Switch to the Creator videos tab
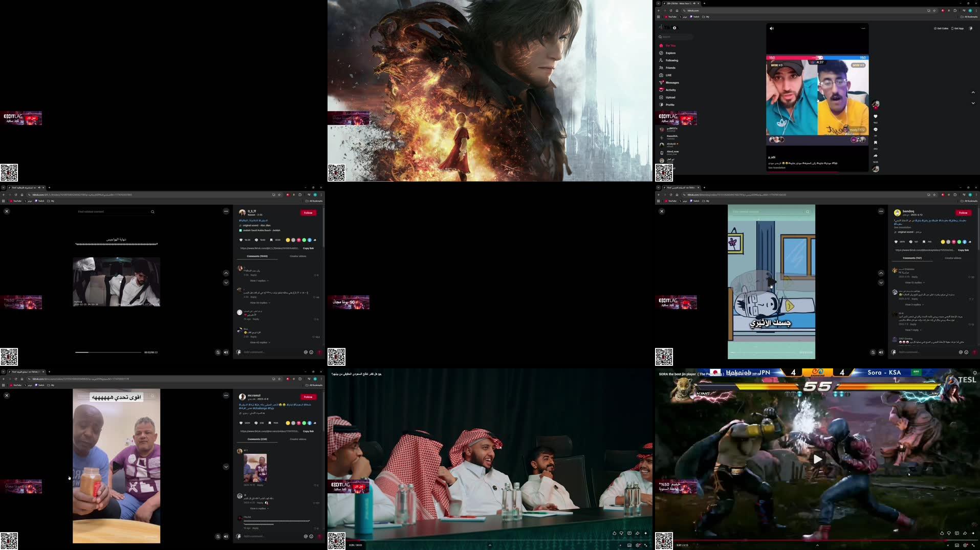This screenshot has height=550, width=980. coord(299,256)
